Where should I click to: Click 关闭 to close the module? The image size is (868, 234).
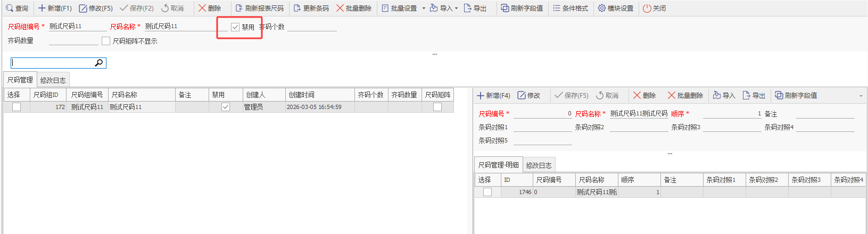coord(654,8)
